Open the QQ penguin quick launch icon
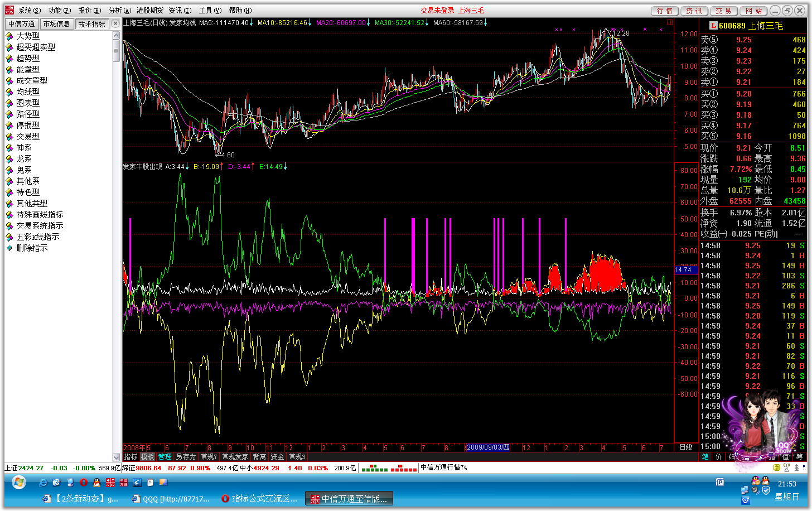The image size is (812, 511). [x=97, y=482]
